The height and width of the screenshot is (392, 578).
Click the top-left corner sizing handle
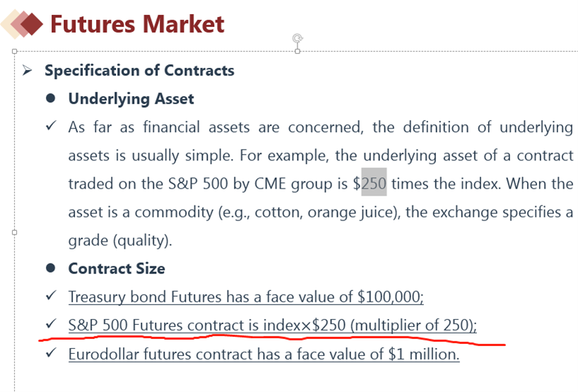pyautogui.click(x=14, y=52)
